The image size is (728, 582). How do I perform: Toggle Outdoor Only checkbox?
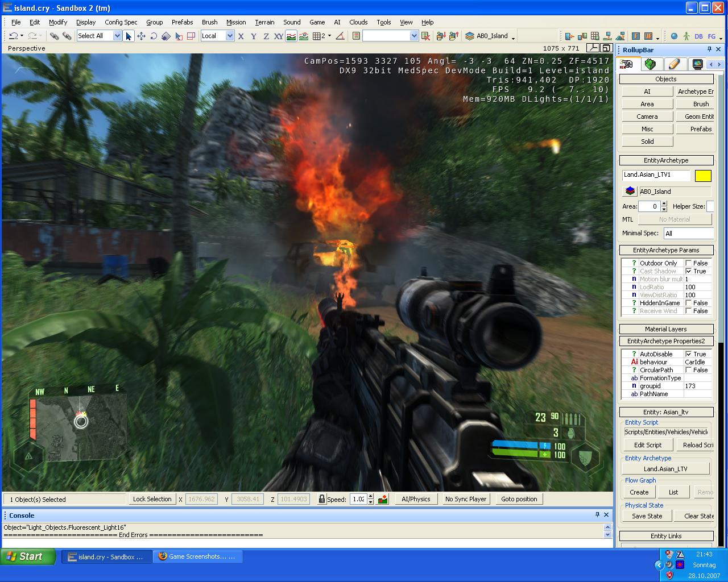689,263
